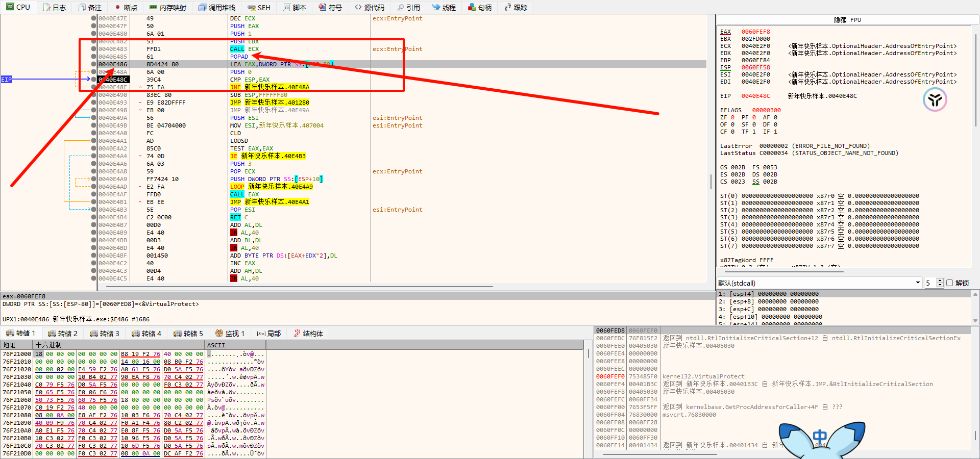Open the 脚本 script tab
This screenshot has width=980, height=459.
(x=295, y=7)
